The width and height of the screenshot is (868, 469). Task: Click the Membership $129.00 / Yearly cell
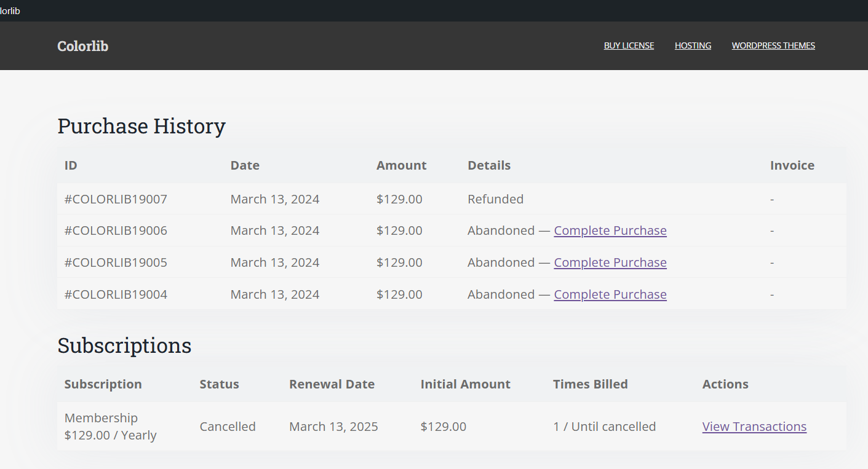[x=111, y=427]
